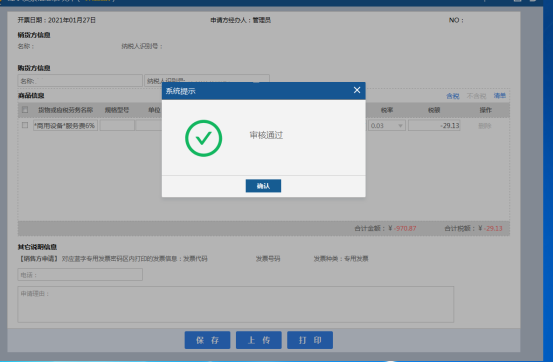This screenshot has width=553, height=363.
Task: Toggle the select-all checkbox in goods table header
Action: coord(25,110)
